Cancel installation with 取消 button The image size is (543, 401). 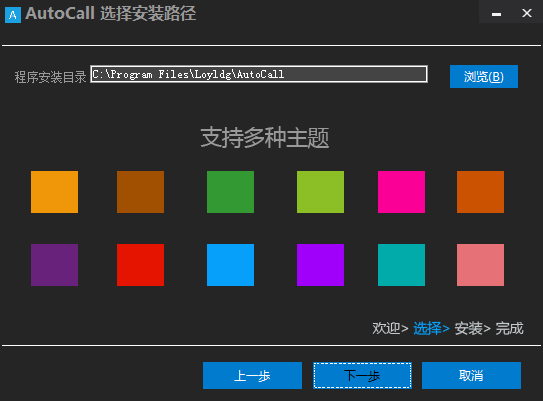click(471, 375)
